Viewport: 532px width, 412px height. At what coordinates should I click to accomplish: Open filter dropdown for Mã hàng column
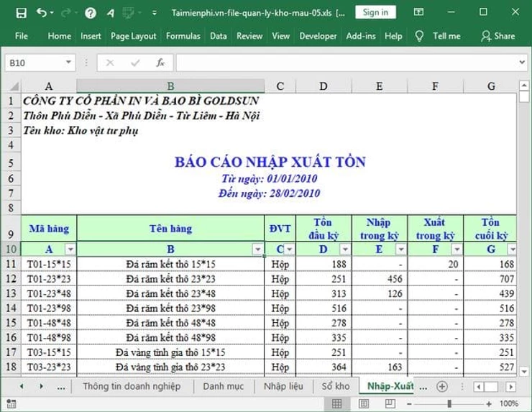coord(70,250)
